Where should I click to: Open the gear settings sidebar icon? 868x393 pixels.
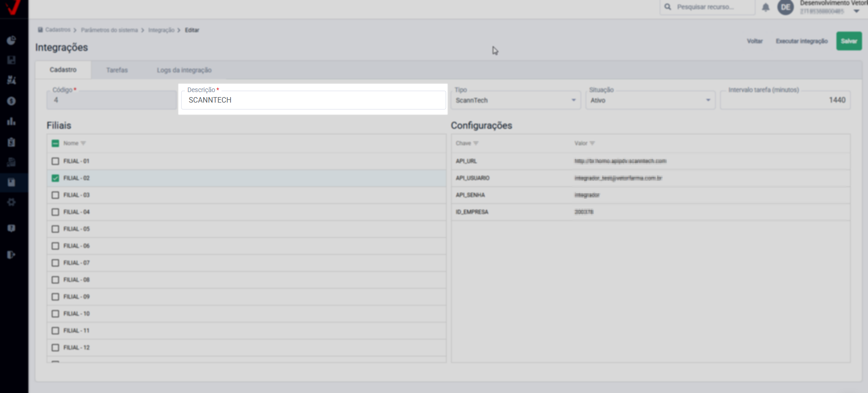(11, 202)
